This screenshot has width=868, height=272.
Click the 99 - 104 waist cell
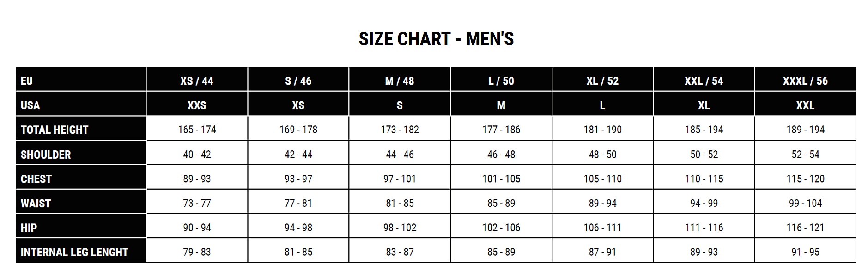[x=805, y=203]
